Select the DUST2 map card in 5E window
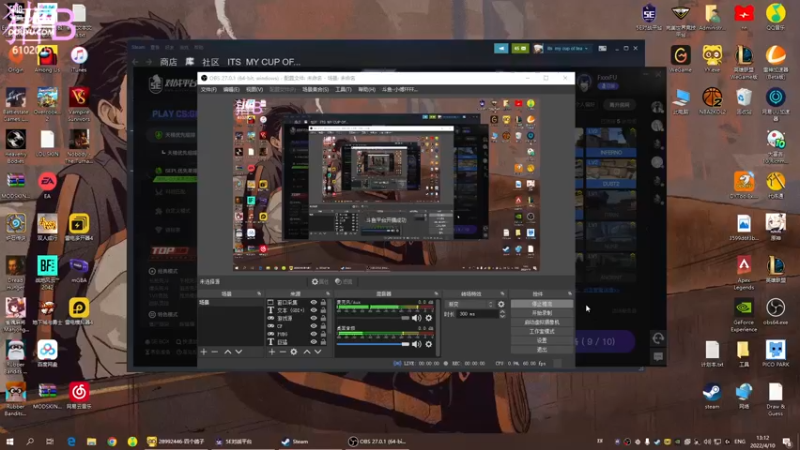This screenshot has width=800, height=450. (611, 174)
